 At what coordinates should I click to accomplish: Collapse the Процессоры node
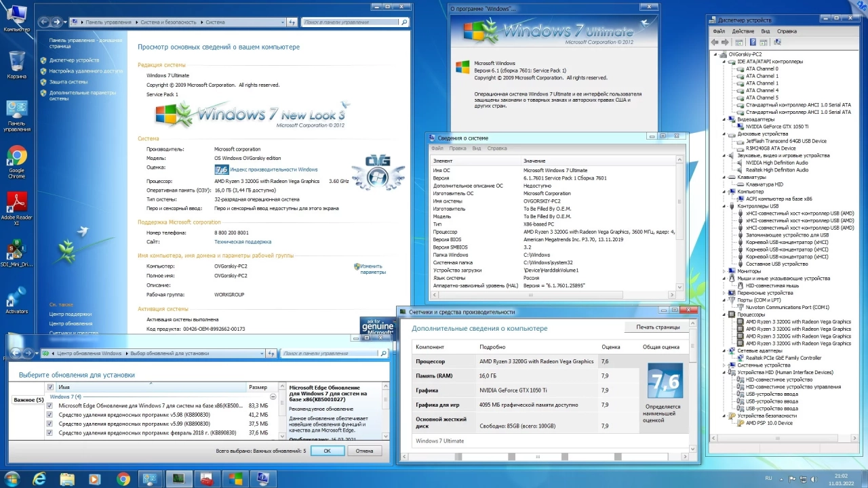pyautogui.click(x=725, y=314)
